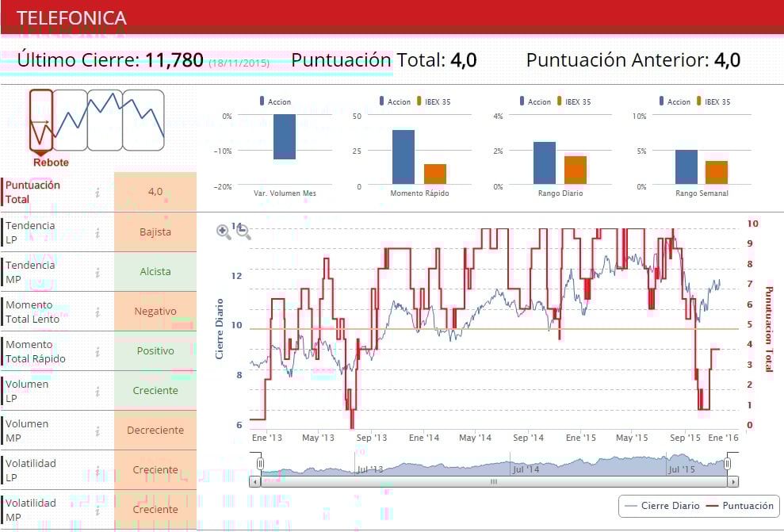Open info icon for Volumen LP
The image size is (784, 532).
tap(98, 392)
